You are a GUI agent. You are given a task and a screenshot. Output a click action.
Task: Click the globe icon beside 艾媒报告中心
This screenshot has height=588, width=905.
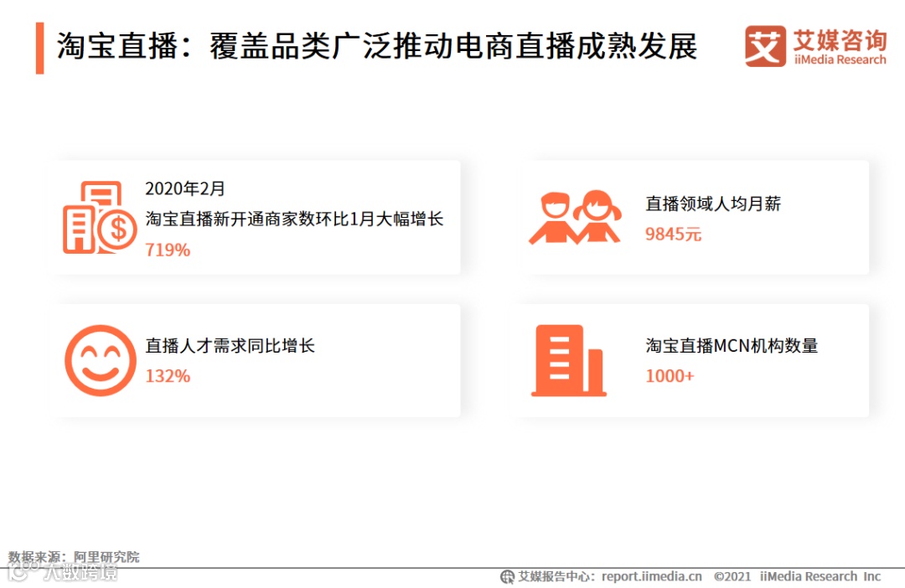pyautogui.click(x=507, y=576)
